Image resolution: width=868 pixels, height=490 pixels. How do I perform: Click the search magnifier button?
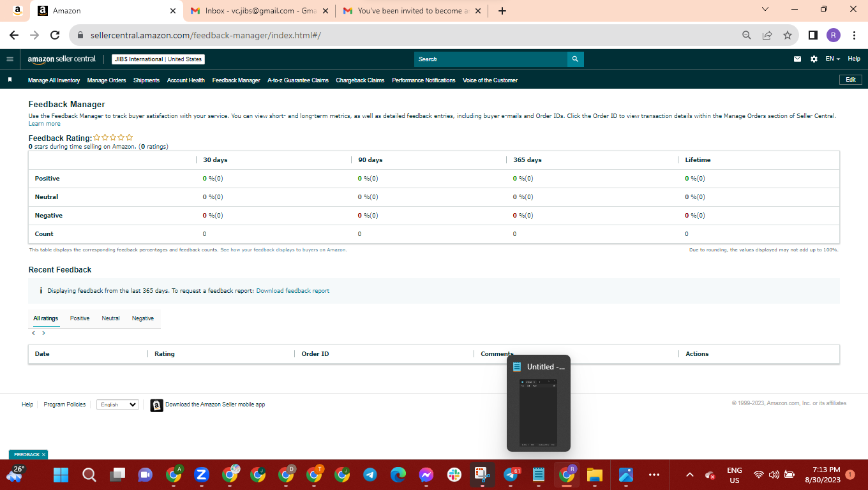coord(575,59)
